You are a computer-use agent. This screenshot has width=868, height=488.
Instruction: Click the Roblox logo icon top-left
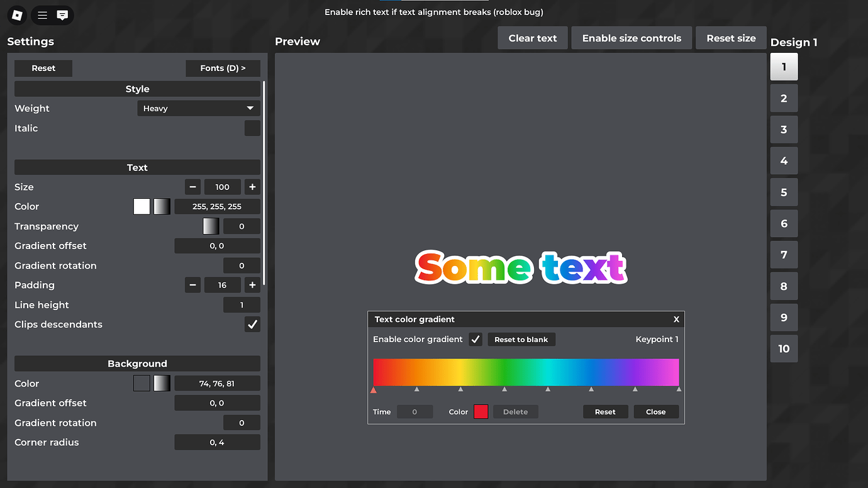tap(17, 15)
